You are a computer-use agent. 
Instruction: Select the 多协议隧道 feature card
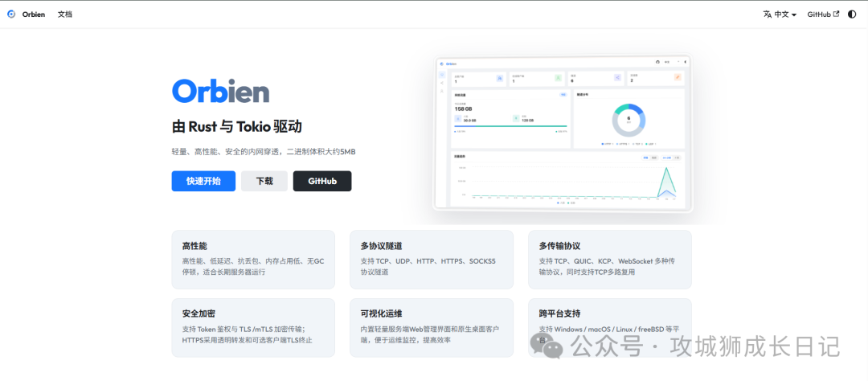pyautogui.click(x=432, y=259)
